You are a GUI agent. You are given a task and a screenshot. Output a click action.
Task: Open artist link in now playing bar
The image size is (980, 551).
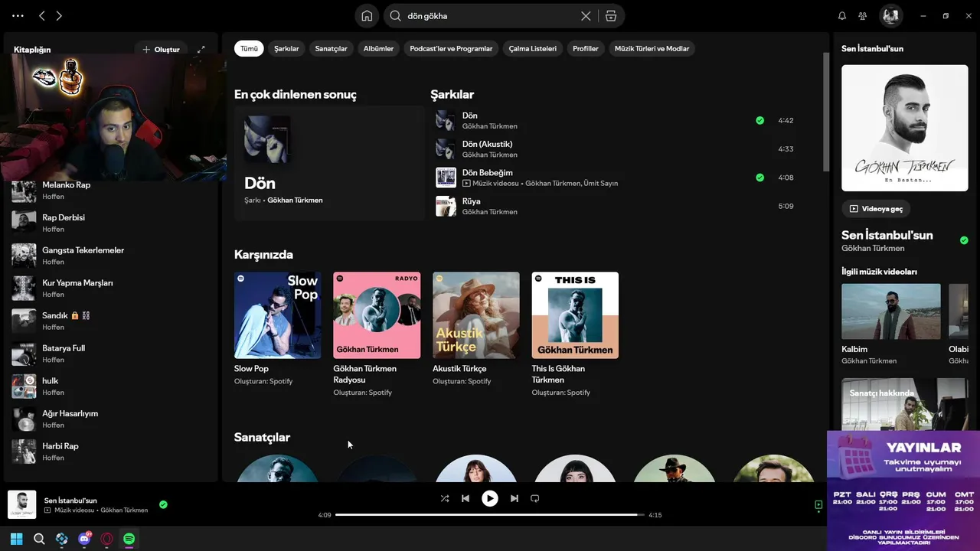click(x=124, y=510)
